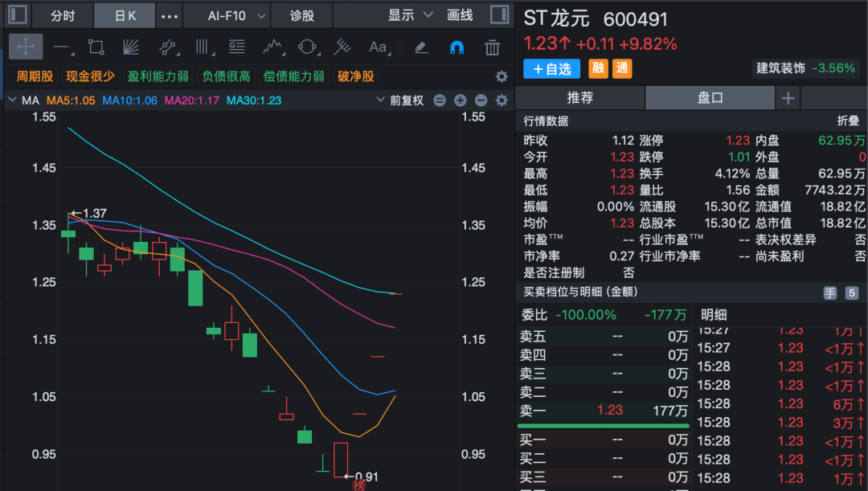The height and width of the screenshot is (491, 868).
Task: Click the 明细 header label
Action: (x=714, y=315)
